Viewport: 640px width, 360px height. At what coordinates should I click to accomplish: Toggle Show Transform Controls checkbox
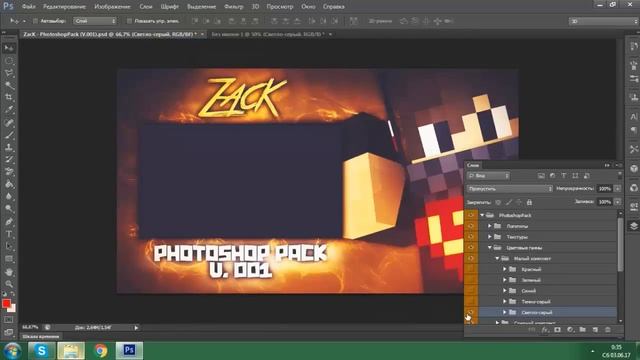(129, 21)
